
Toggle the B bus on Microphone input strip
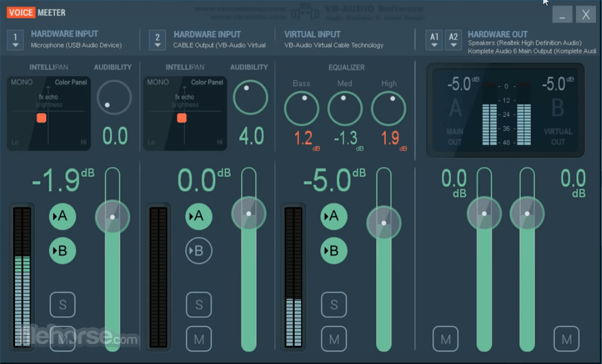tap(62, 251)
